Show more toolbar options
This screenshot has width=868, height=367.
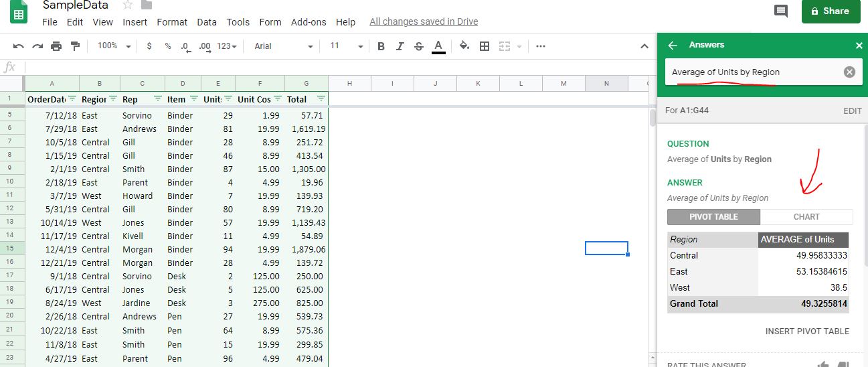point(541,46)
